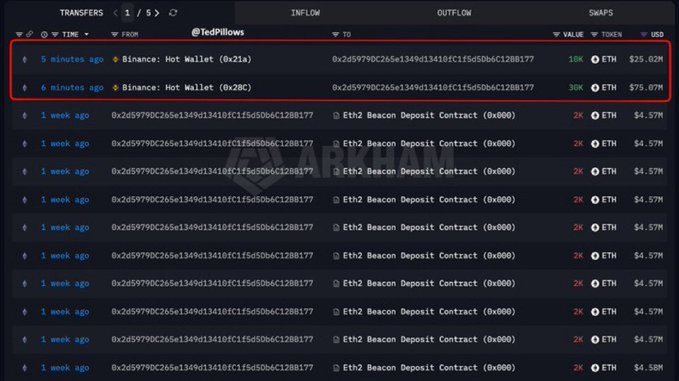Open recipient address in the 6 minutes ago row
This screenshot has height=381, width=679.
(433, 87)
